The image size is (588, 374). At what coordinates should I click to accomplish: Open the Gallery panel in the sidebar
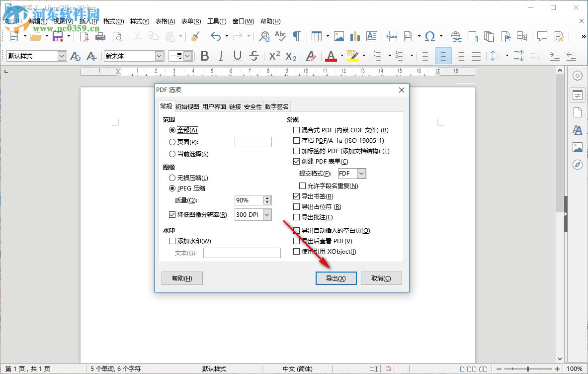point(577,147)
